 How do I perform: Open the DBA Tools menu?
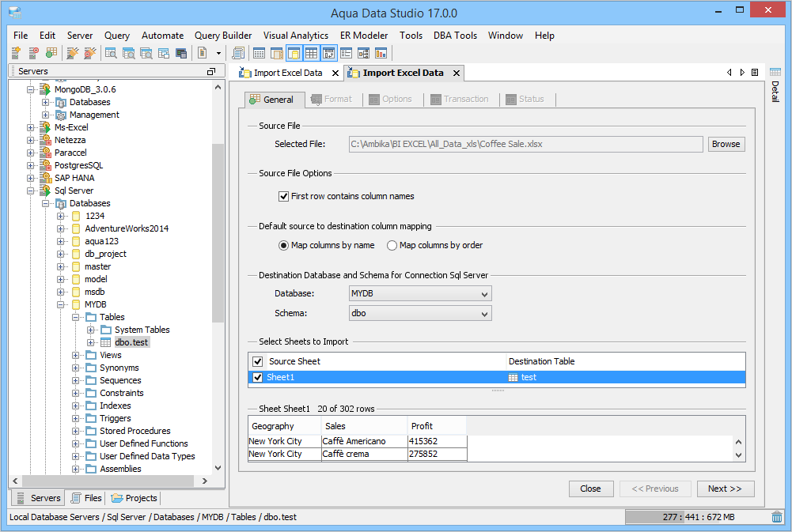[x=455, y=36]
